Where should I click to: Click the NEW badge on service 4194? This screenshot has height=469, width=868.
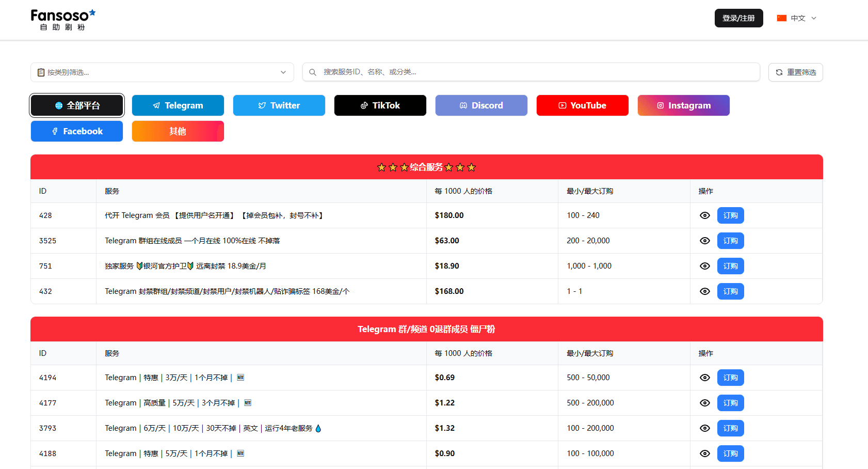(x=240, y=378)
